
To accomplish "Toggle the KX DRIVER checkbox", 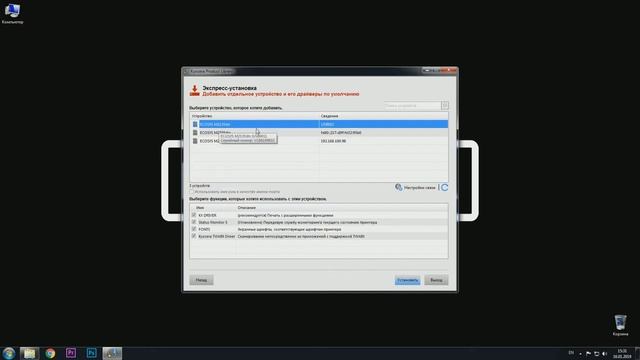I will click(194, 215).
